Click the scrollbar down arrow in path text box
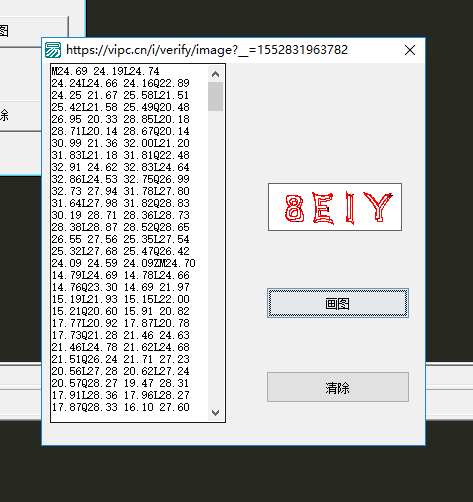473x502 pixels. pos(215,413)
